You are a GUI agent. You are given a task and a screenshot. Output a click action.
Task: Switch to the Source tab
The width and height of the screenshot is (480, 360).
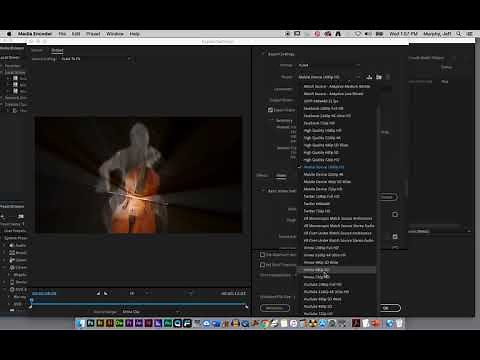click(37, 50)
